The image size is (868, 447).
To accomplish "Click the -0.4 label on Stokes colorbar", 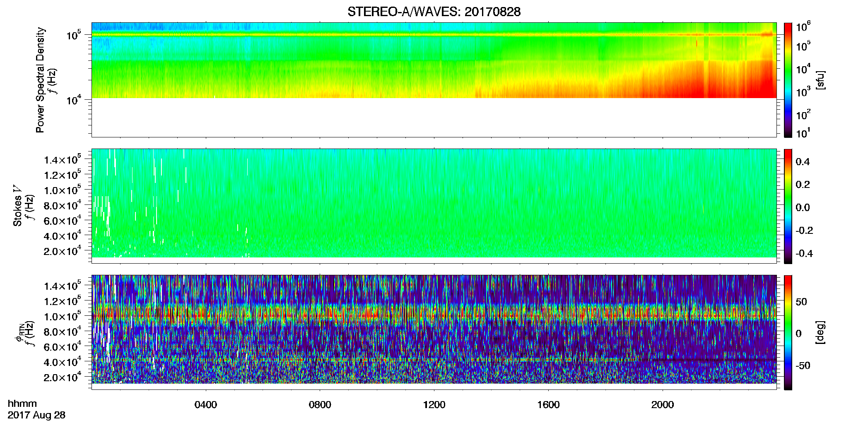I will 804,253.
